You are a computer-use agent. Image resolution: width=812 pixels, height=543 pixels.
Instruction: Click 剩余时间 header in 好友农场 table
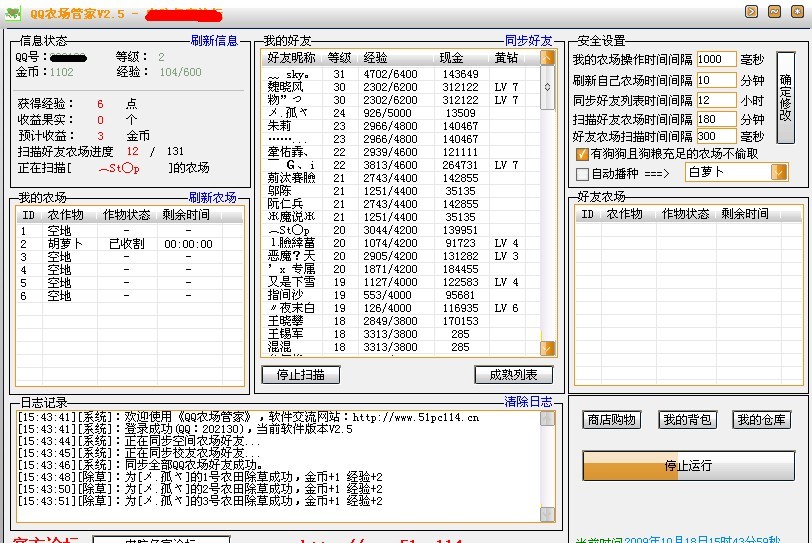click(746, 214)
